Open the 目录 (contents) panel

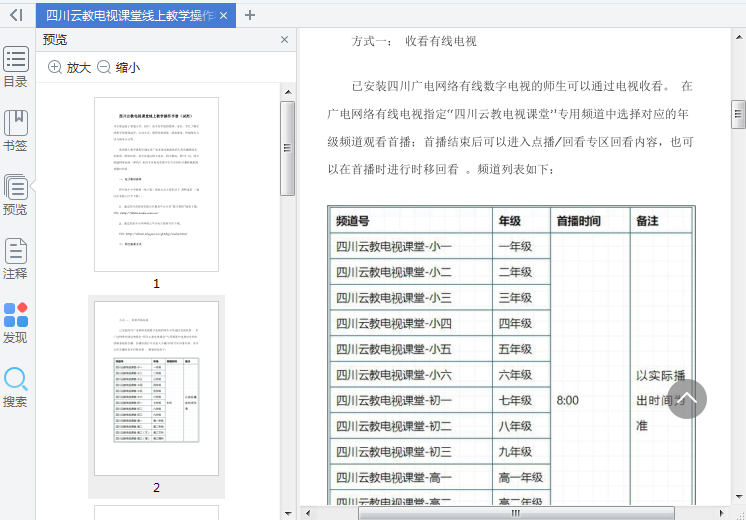coord(16,67)
